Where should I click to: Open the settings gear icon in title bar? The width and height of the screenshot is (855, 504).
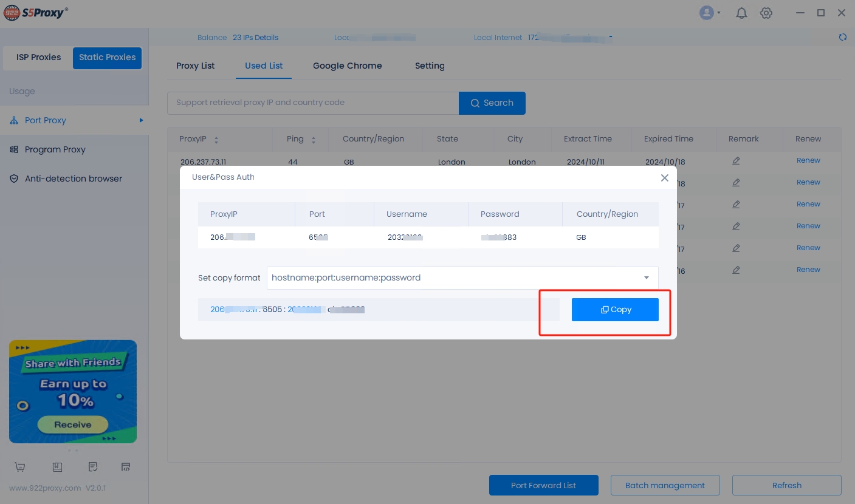click(x=766, y=13)
